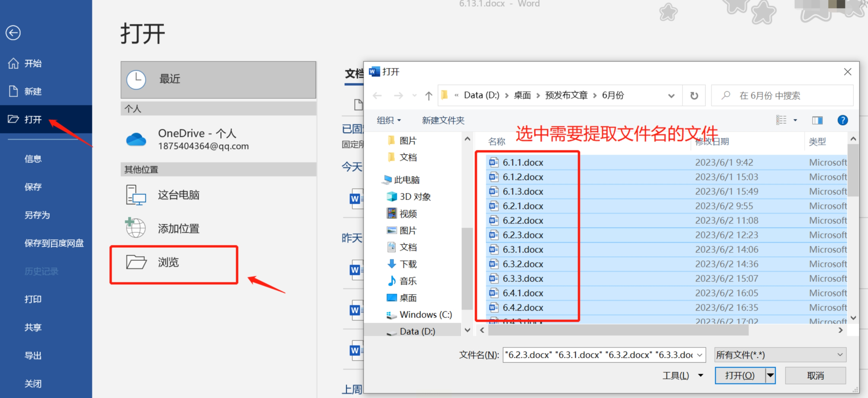Screen dimensions: 868x398
Task: Expand the 打开 button split arrow
Action: 770,375
